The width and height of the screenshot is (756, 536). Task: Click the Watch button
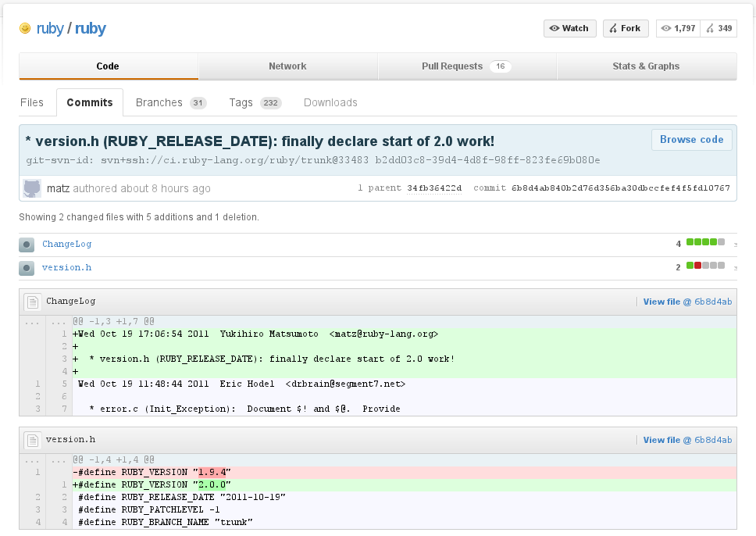pos(569,28)
